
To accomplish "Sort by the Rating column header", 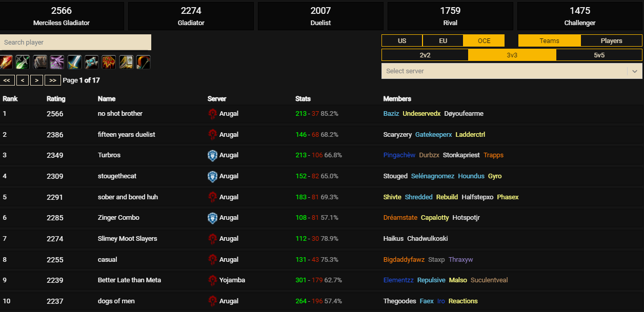I will (x=56, y=99).
